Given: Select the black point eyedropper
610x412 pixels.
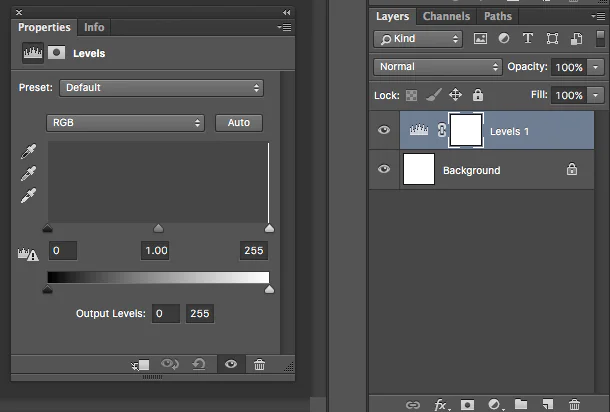Looking at the screenshot, I should click(28, 151).
